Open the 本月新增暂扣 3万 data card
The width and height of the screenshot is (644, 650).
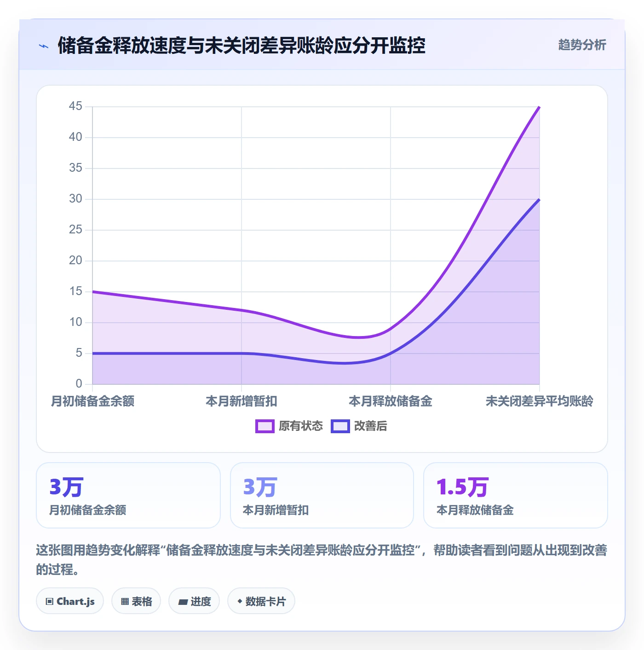pos(322,495)
